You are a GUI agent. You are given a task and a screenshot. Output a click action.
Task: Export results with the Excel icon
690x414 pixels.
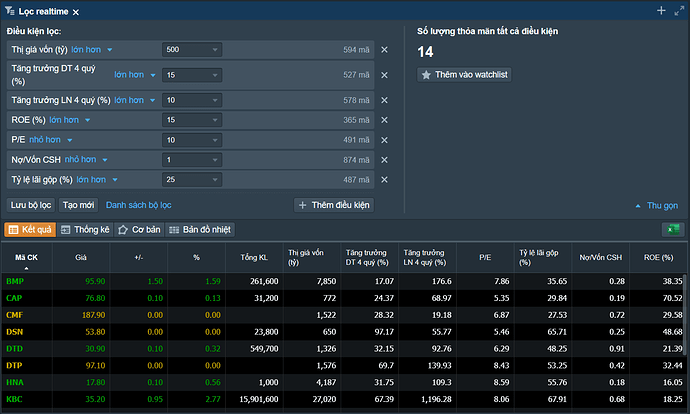(x=672, y=229)
